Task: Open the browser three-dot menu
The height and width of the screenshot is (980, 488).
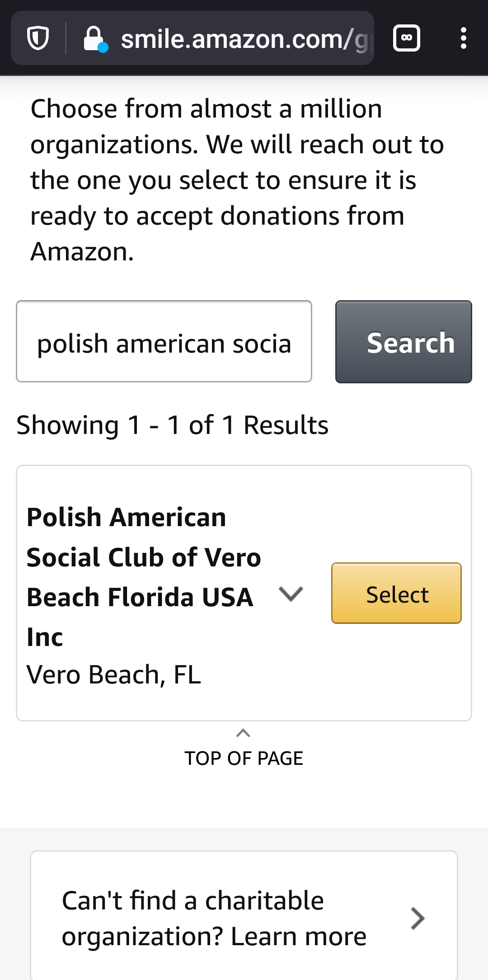Action: click(463, 38)
